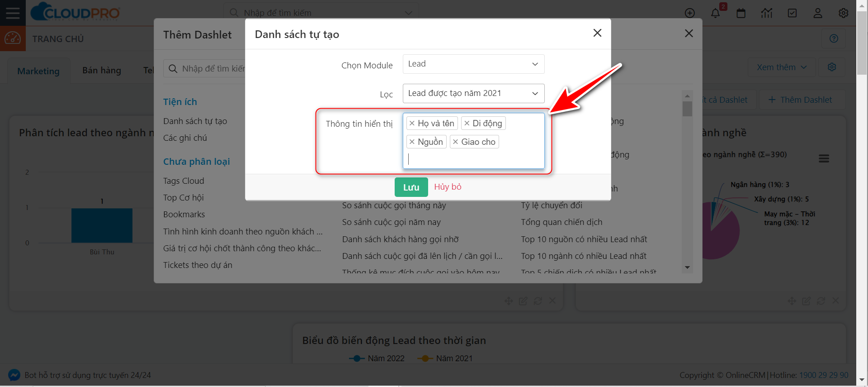Select Tổng quan chiến dịch dashlet
Viewport: 868px width, 387px height.
[x=561, y=222]
